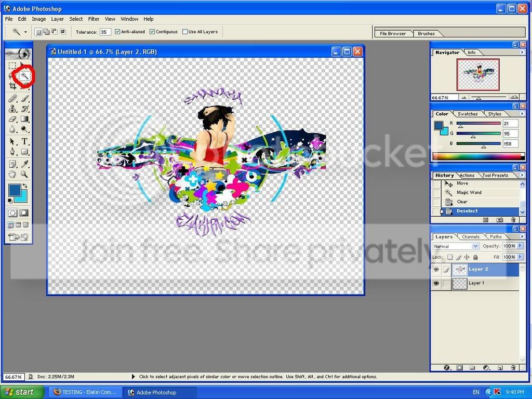Click the Eyedropper tool
The height and width of the screenshot is (399, 532).
click(24, 164)
